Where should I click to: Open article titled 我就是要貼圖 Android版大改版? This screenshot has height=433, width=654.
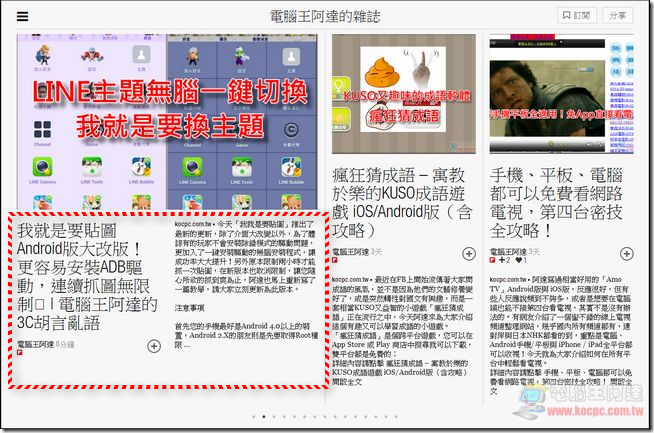pyautogui.click(x=87, y=277)
